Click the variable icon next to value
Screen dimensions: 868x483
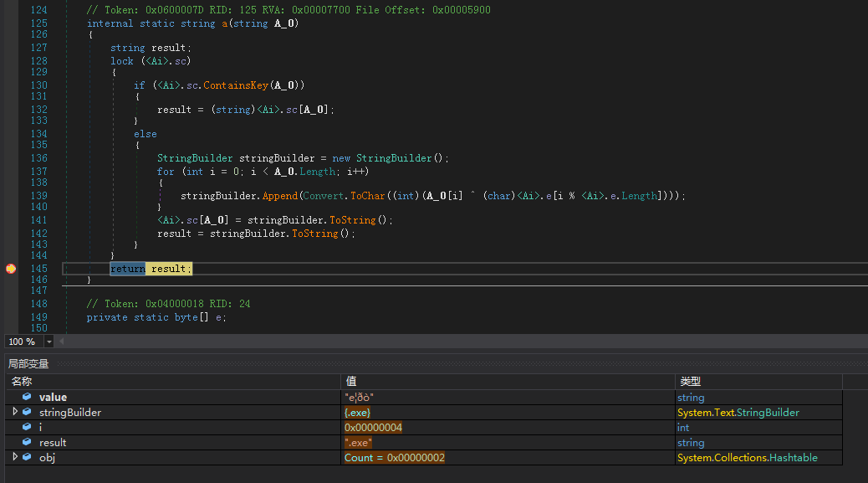coord(27,397)
